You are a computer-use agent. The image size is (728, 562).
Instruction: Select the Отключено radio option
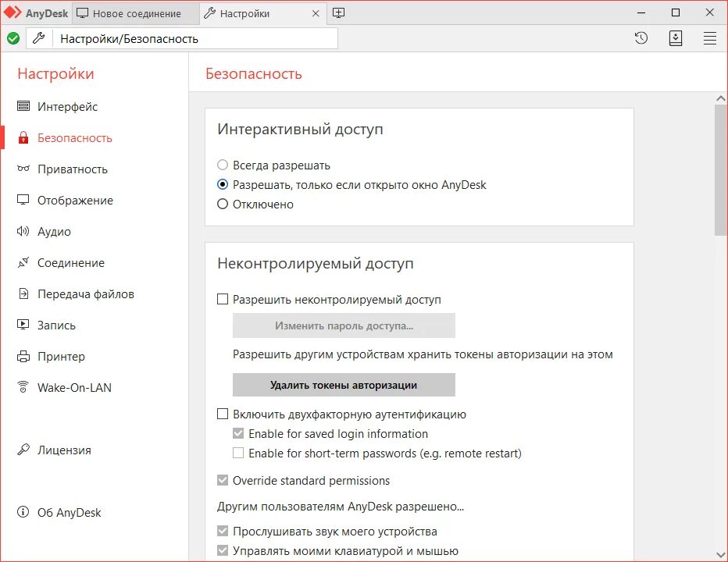(x=223, y=204)
